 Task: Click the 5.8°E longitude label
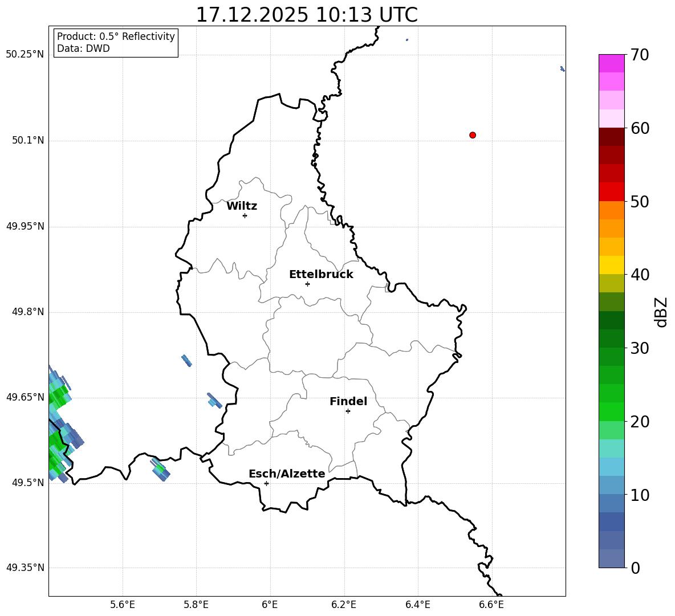pos(196,605)
